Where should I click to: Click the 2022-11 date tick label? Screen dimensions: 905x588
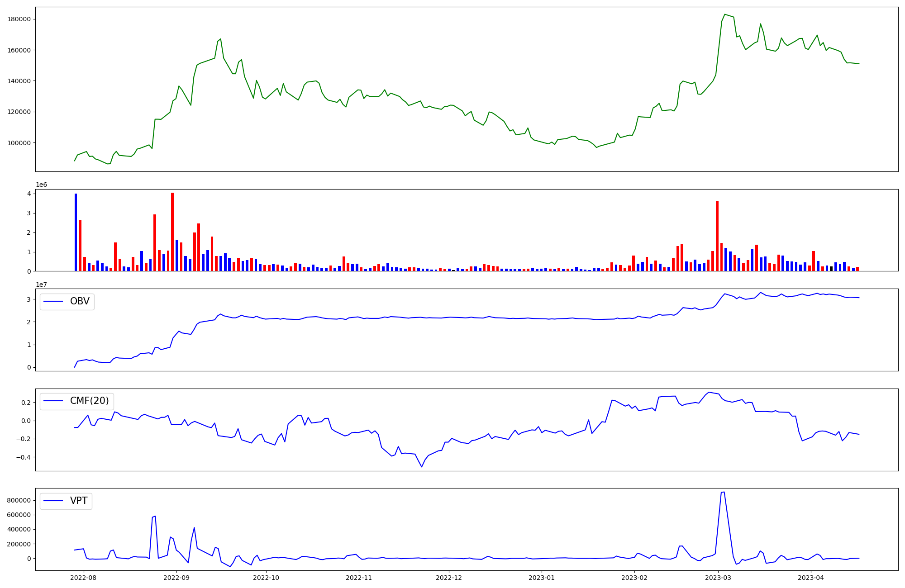[x=358, y=578]
